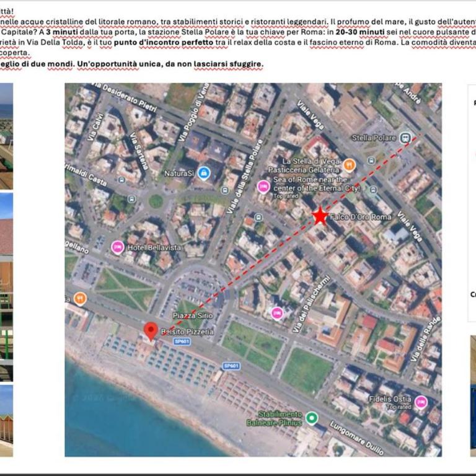Click the 'NaturaSì' map label
This screenshot has height=476, width=476.
click(178, 174)
